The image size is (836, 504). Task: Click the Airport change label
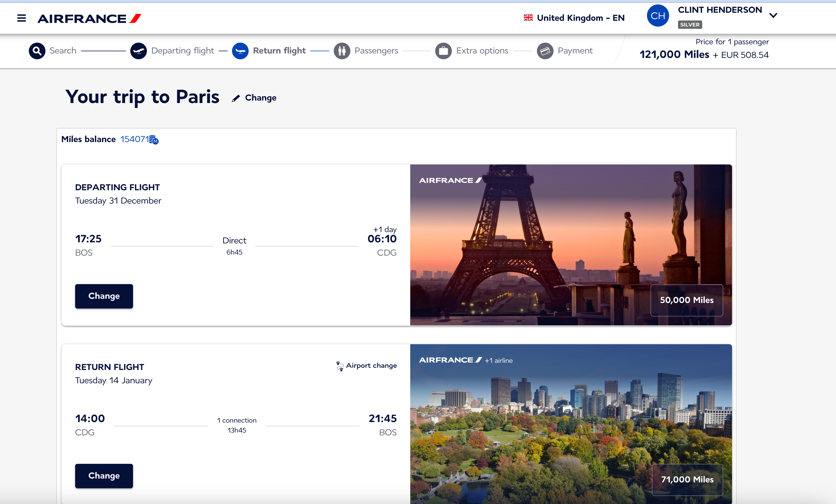coord(371,365)
